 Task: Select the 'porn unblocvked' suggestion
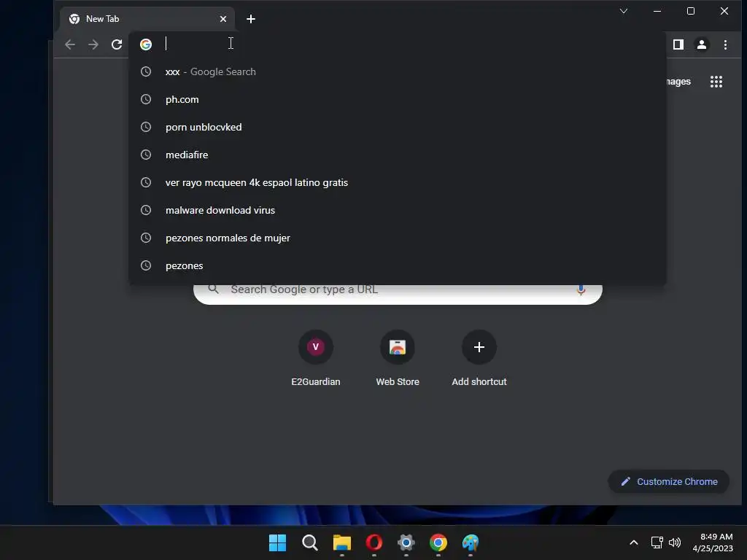point(398,127)
